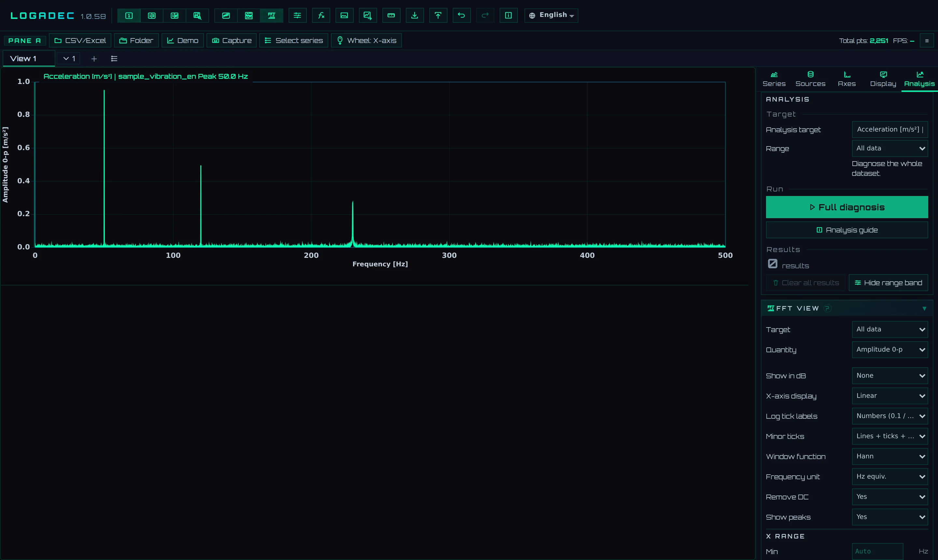Screen dimensions: 938x560
Task: Switch to the Display tab
Action: [x=883, y=79]
